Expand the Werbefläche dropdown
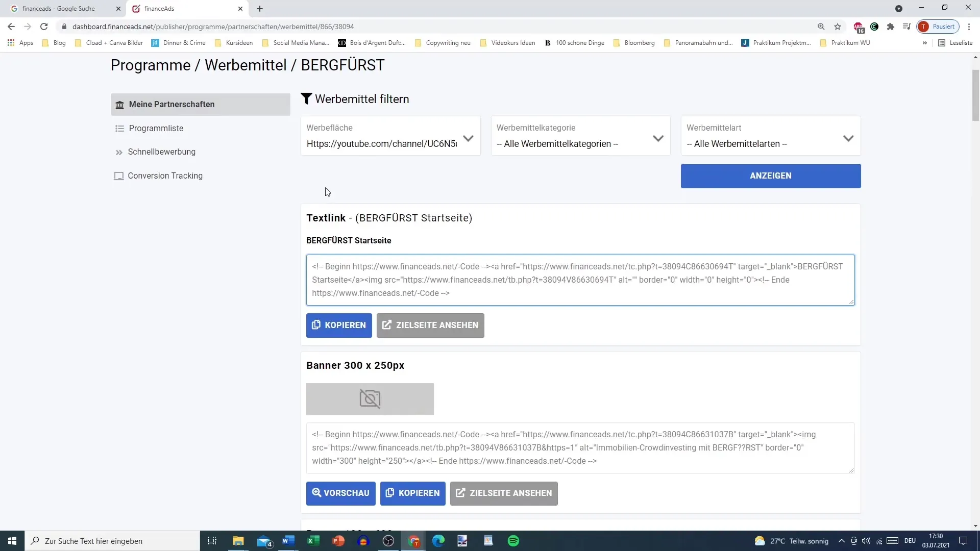 tap(390, 136)
